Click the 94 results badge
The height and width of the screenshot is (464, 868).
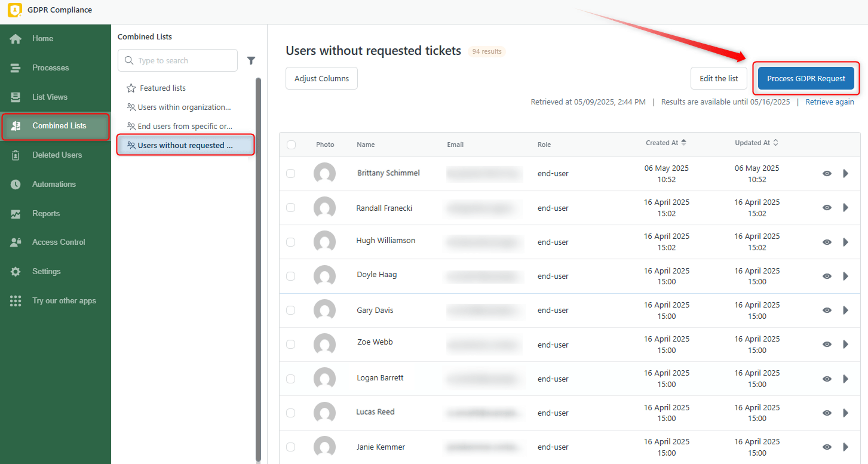pyautogui.click(x=487, y=52)
